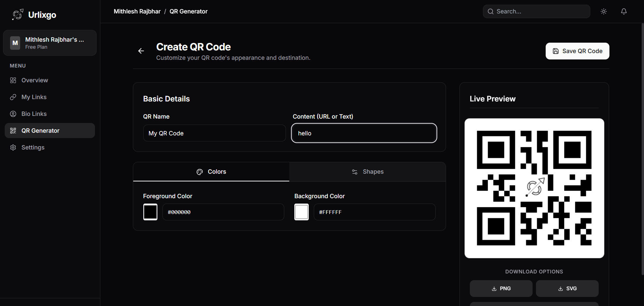Click the back arrow beside Create QR Code
644x306 pixels.
tap(141, 51)
